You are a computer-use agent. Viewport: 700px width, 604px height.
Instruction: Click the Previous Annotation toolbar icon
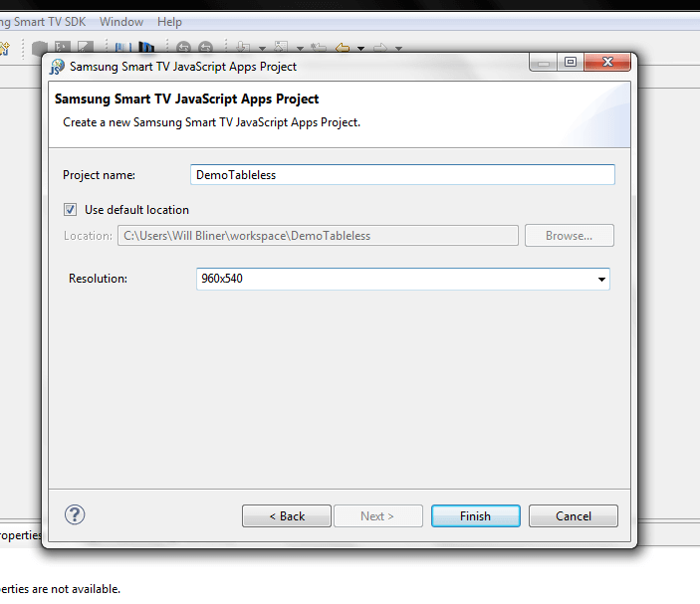(x=281, y=47)
